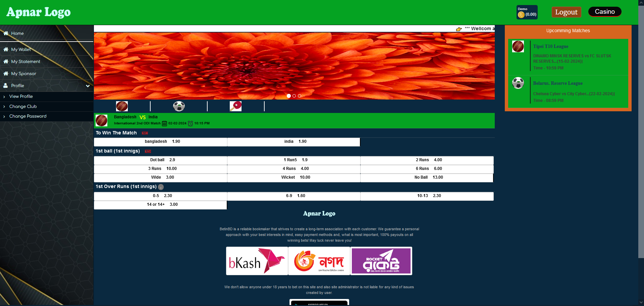Switch to the second banner slide dot
Viewport: 644px width, 306px height.
(x=294, y=96)
